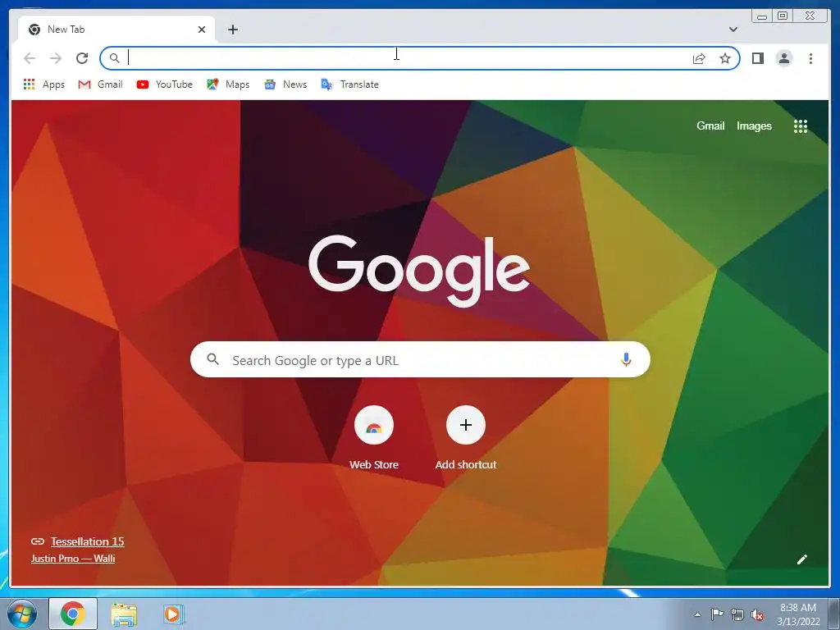Select the New Tab tab
Image resolution: width=840 pixels, height=630 pixels.
[x=116, y=30]
